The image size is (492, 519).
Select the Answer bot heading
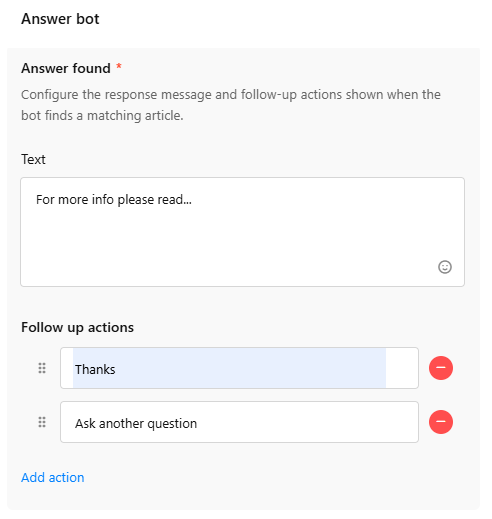[x=60, y=19]
